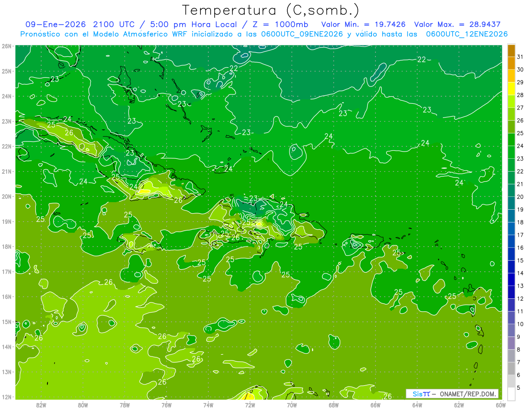Click the 'SisPI - ONAMET/REP.DOM.' credit box
This screenshot has height=411, width=532.
coord(452,394)
